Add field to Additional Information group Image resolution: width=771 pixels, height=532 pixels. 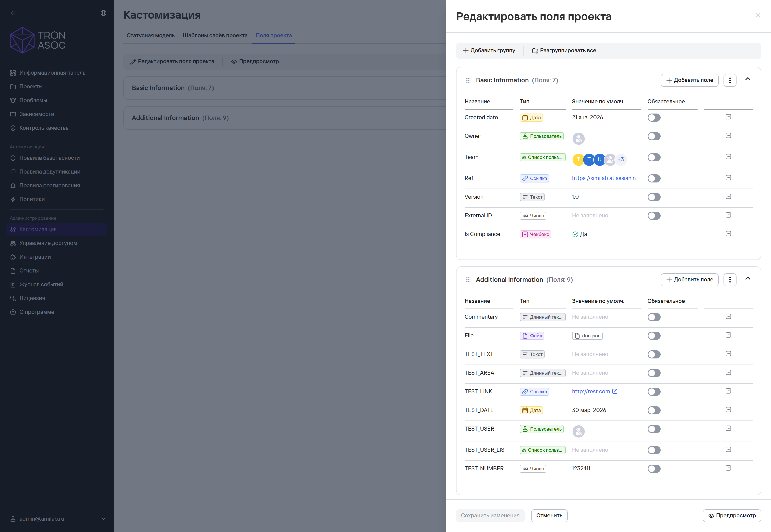689,280
